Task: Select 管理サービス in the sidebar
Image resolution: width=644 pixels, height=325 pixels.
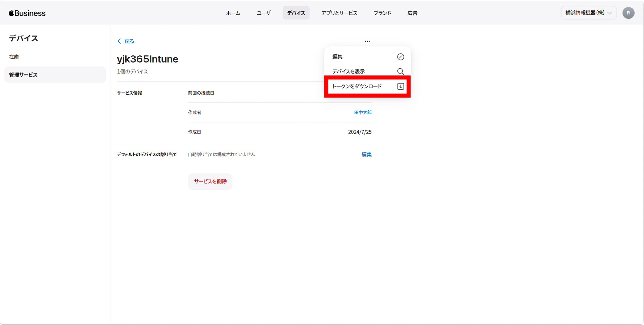Action: point(55,75)
